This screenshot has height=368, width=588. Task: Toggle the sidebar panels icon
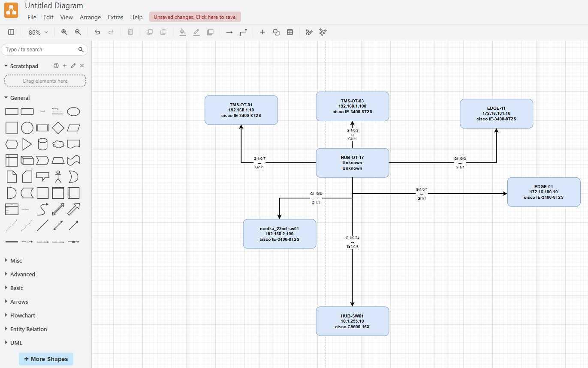click(12, 32)
